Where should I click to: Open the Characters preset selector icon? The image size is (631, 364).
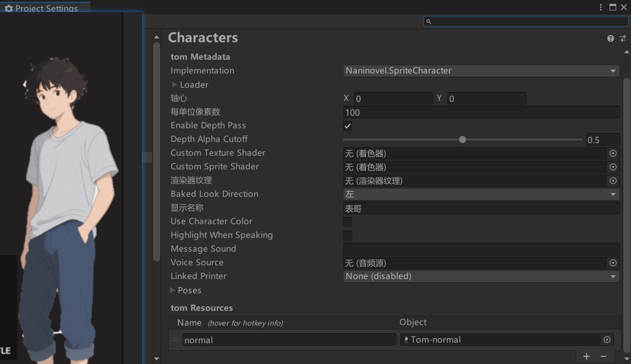[623, 38]
